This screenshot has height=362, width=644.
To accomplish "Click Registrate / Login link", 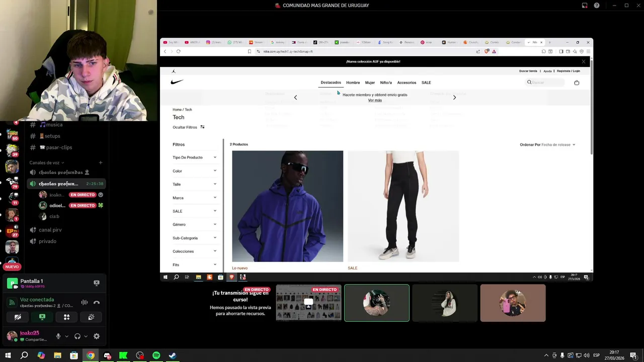I will pos(569,71).
